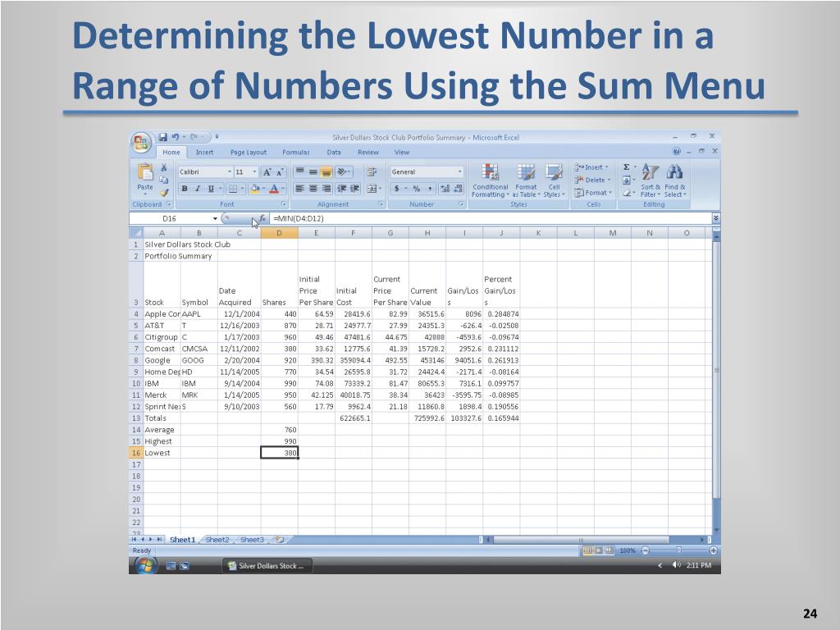Toggle Italic formatting

pos(198,189)
